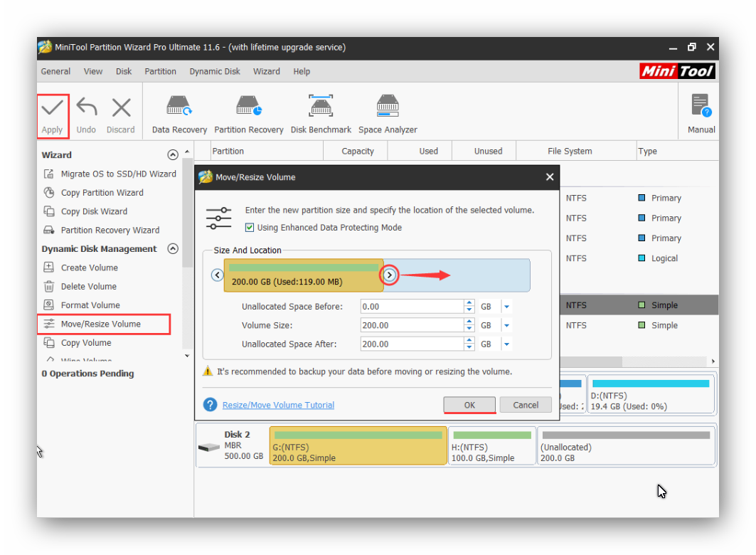Click right handle arrow of partition bar

[x=390, y=275]
